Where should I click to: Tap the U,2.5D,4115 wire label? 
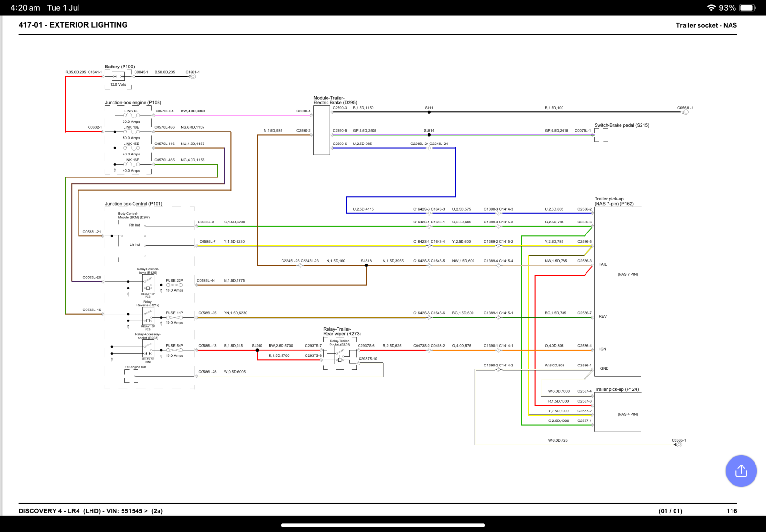(363, 209)
